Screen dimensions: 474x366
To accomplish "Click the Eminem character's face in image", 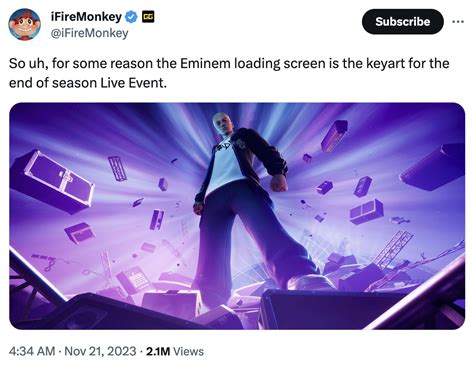I will 223,125.
